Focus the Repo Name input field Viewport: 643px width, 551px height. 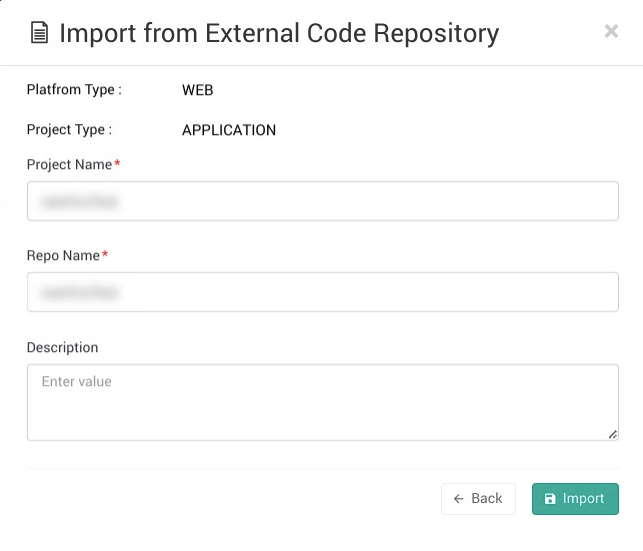point(322,292)
